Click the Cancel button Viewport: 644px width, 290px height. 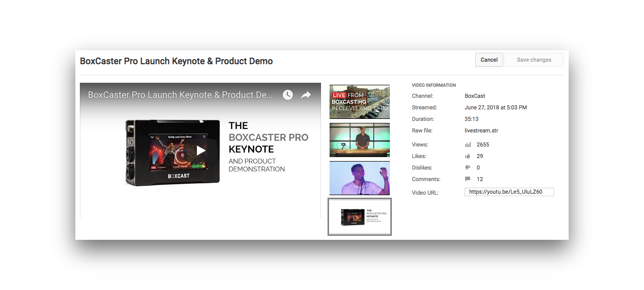point(489,60)
